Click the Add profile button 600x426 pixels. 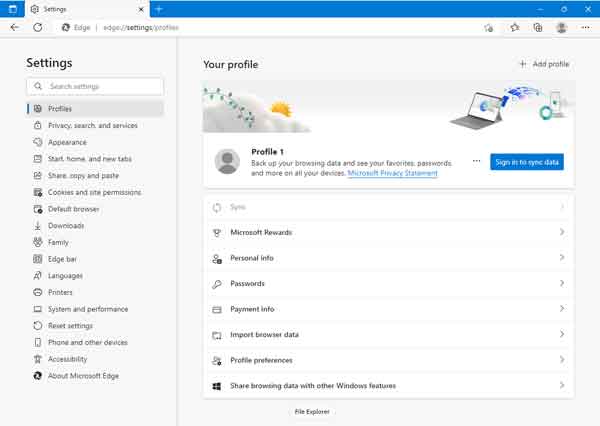[x=544, y=64]
